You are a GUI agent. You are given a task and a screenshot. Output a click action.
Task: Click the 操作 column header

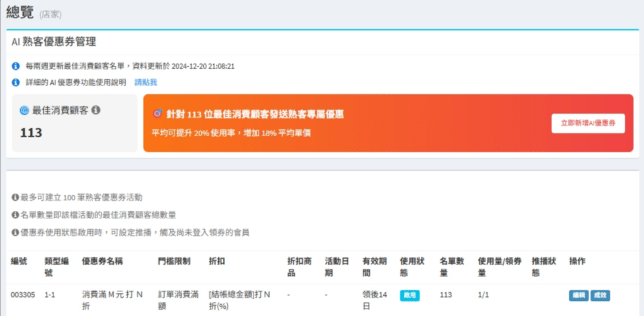(x=577, y=262)
